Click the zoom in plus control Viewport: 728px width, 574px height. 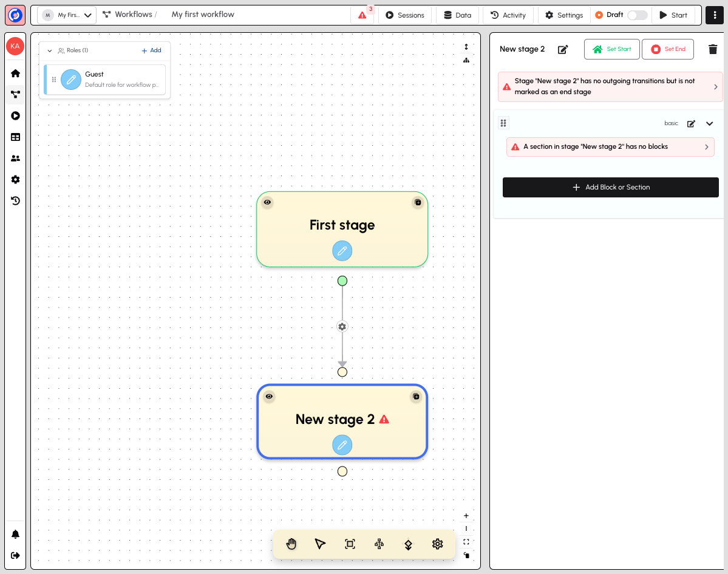tap(466, 516)
